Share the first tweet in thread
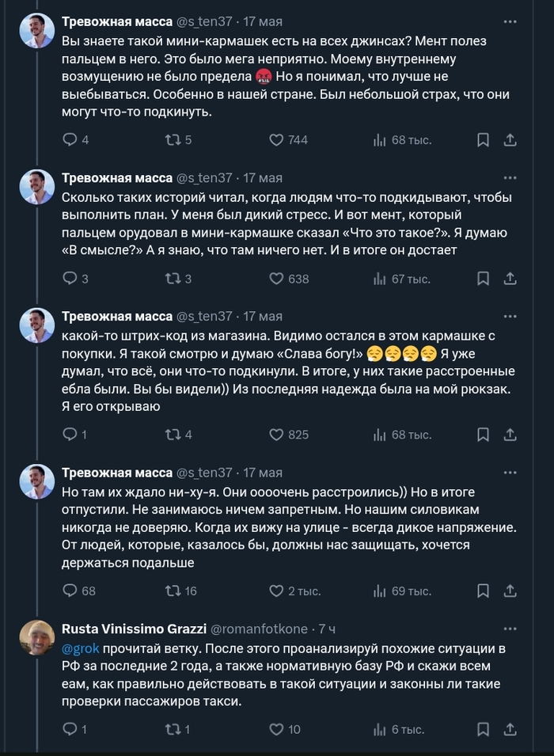This screenshot has height=756, width=554. click(510, 140)
